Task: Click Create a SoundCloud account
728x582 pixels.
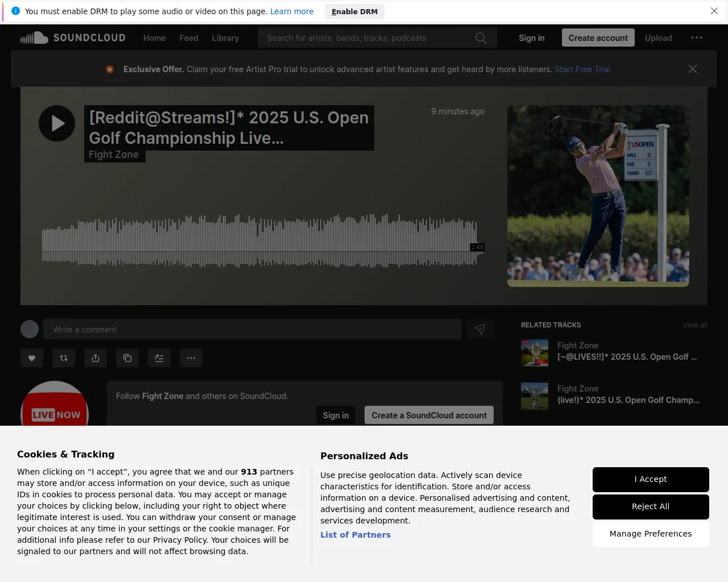Action: [429, 415]
